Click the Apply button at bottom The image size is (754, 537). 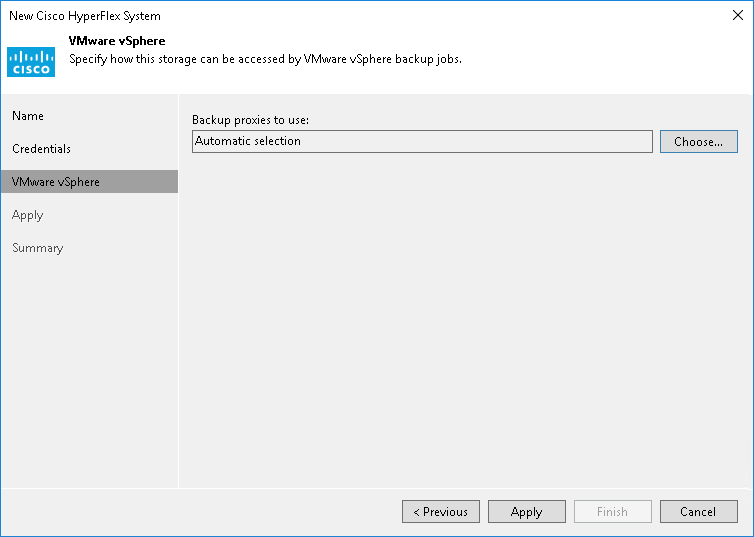[526, 512]
